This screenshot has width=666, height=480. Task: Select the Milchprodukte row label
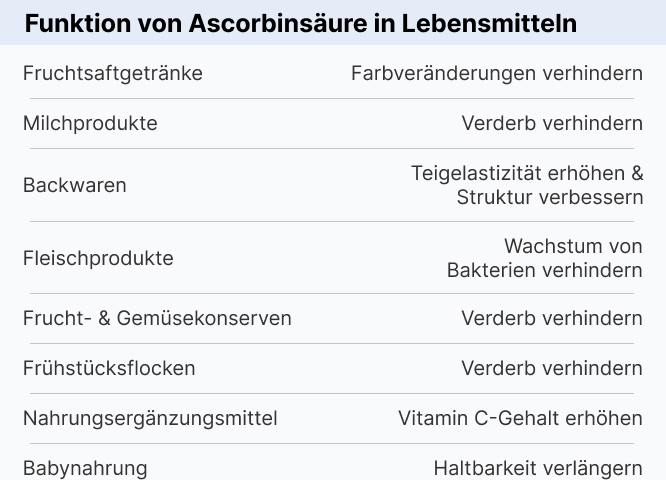[90, 124]
